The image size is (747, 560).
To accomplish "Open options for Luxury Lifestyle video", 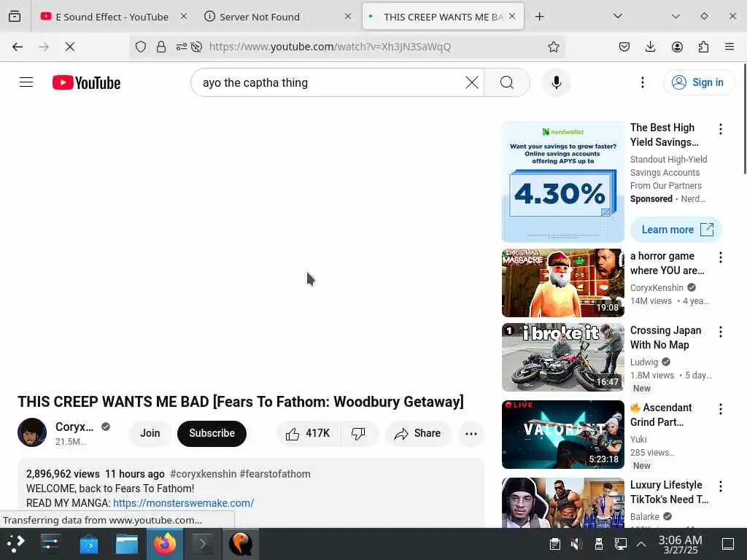I will pos(720,486).
